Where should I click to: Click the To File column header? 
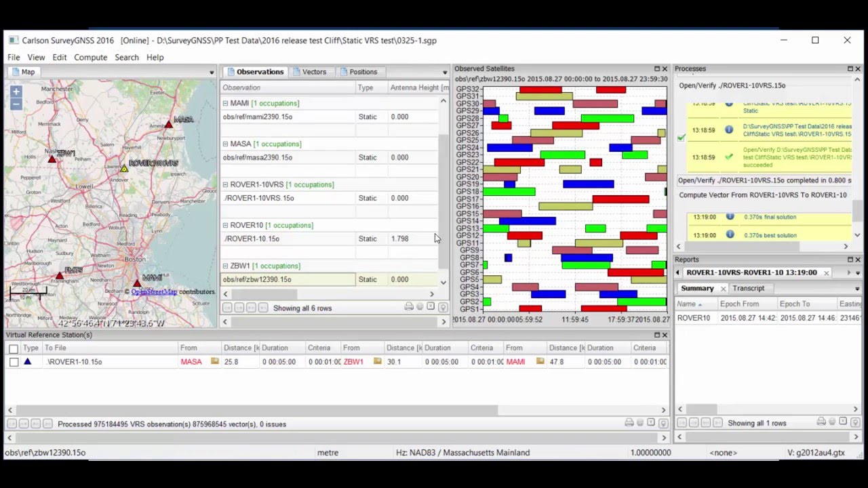[111, 348]
